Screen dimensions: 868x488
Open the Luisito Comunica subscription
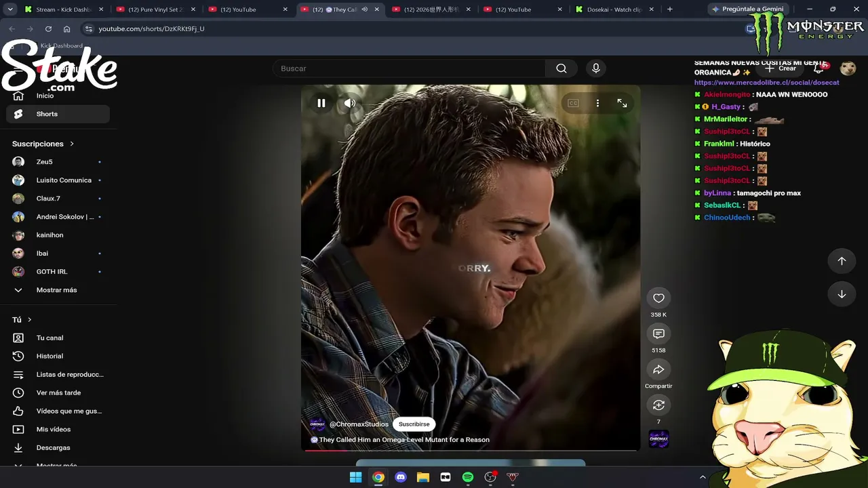[58, 180]
